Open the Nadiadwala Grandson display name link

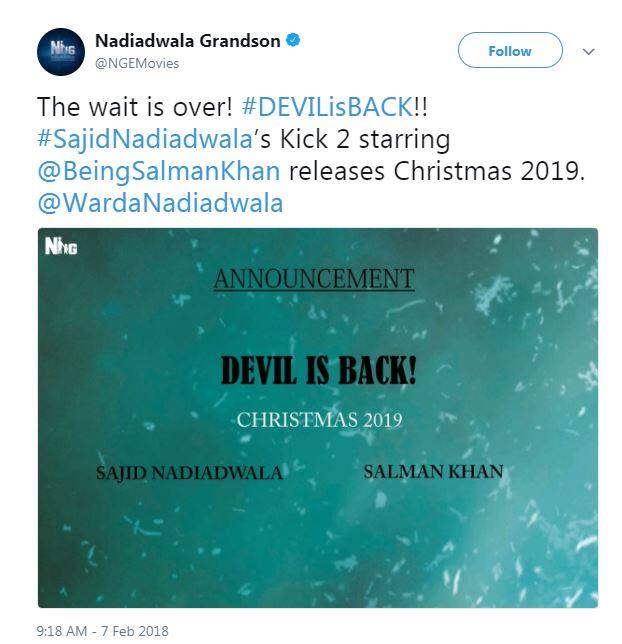click(187, 41)
